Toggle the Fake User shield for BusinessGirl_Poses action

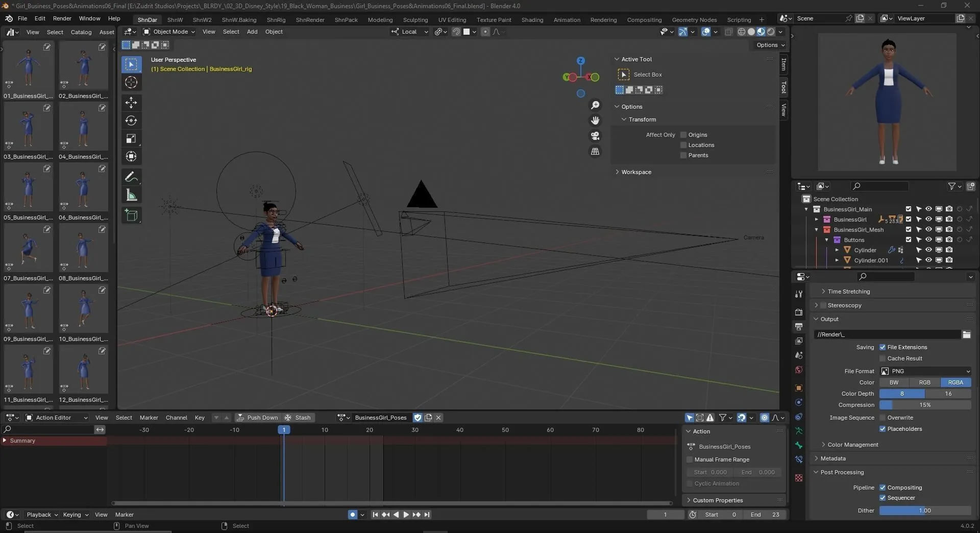(418, 417)
